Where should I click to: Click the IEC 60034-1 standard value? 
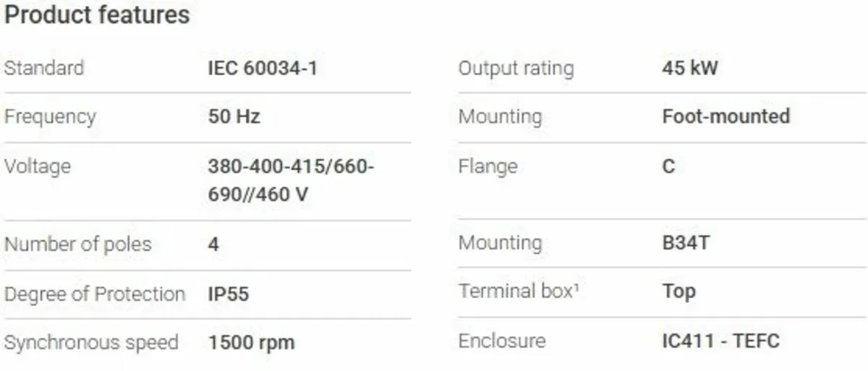(x=263, y=68)
